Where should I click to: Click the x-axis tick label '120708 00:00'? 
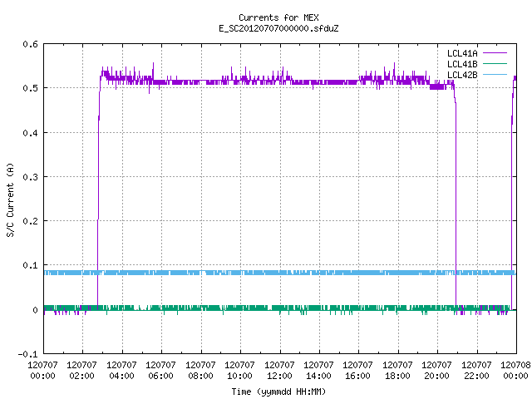click(515, 371)
